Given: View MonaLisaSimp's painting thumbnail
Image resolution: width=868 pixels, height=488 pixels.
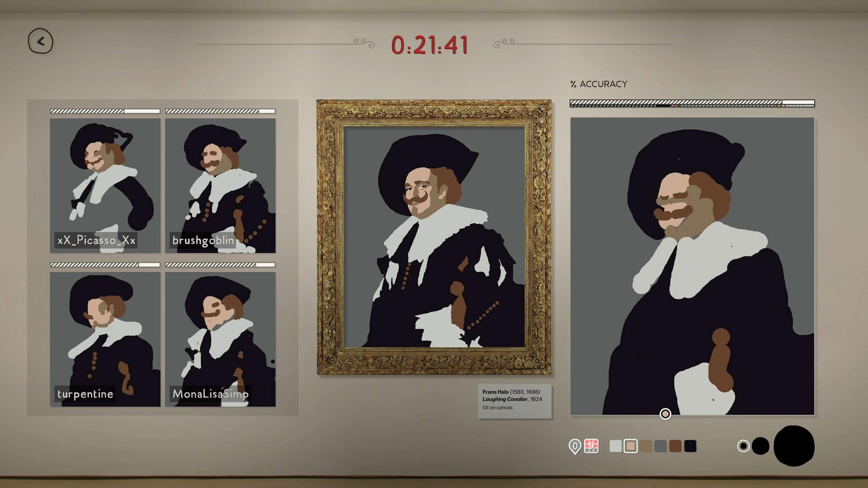Looking at the screenshot, I should click(x=220, y=339).
